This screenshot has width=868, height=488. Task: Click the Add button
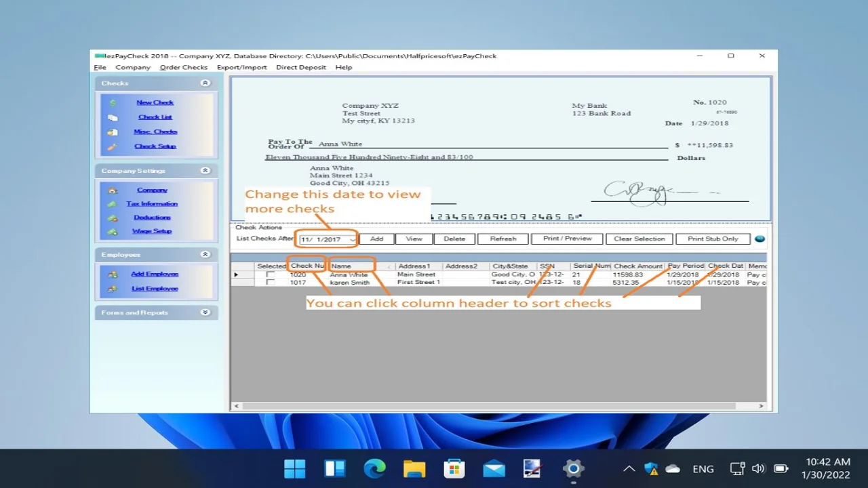(x=376, y=239)
